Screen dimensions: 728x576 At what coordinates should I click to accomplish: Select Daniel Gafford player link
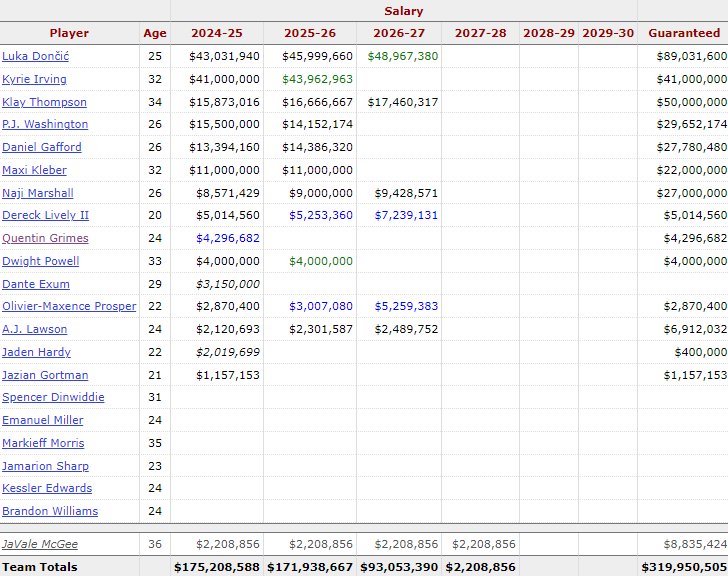42,147
